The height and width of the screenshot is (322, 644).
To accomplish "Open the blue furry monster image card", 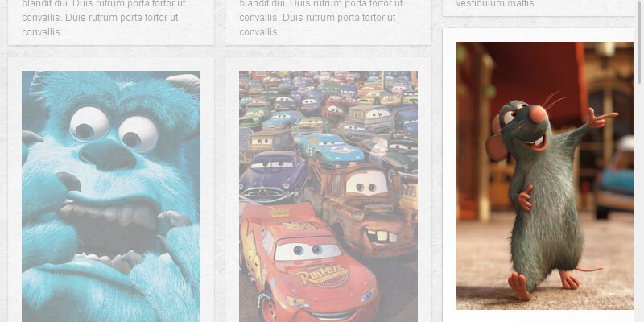I will tap(111, 196).
